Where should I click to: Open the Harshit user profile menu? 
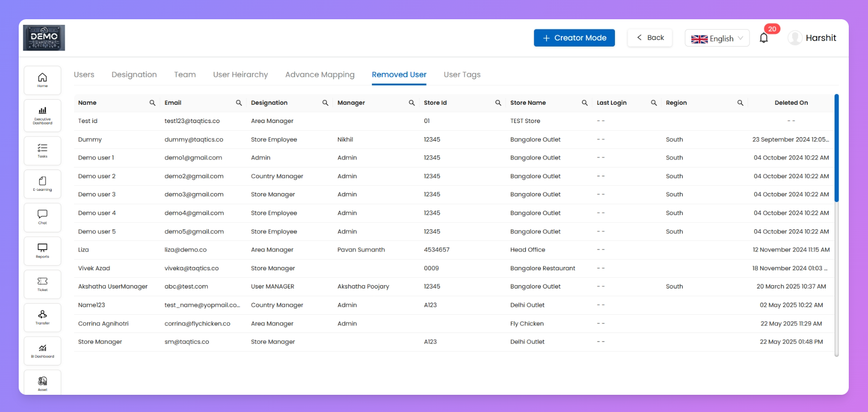point(812,38)
